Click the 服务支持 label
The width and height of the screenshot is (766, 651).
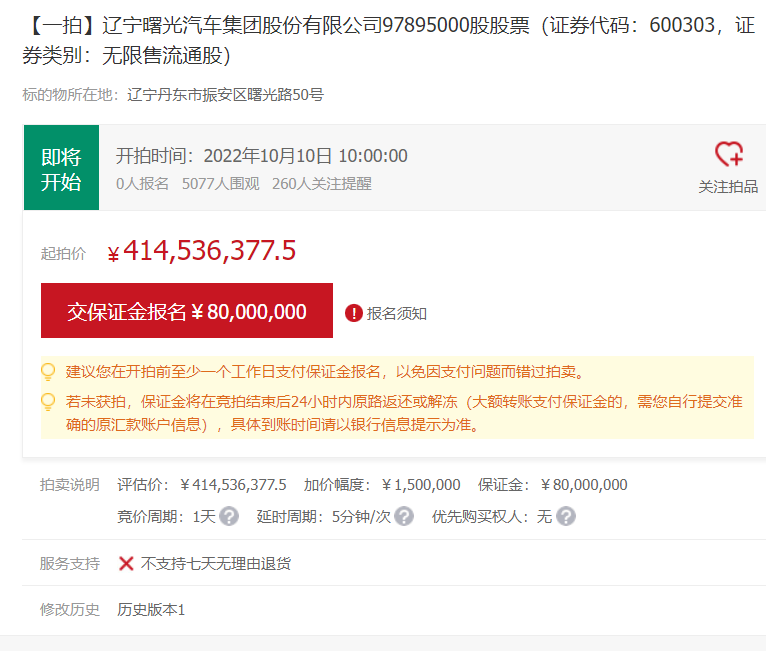69,564
